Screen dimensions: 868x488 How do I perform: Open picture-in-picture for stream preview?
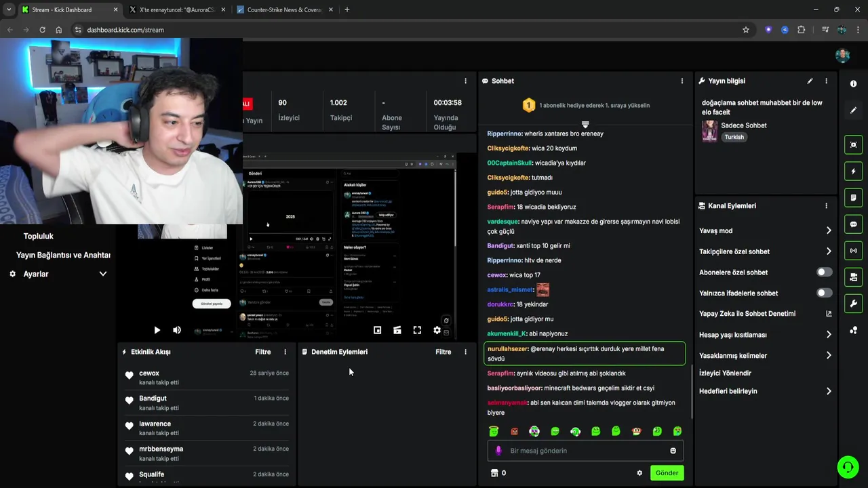pyautogui.click(x=377, y=330)
